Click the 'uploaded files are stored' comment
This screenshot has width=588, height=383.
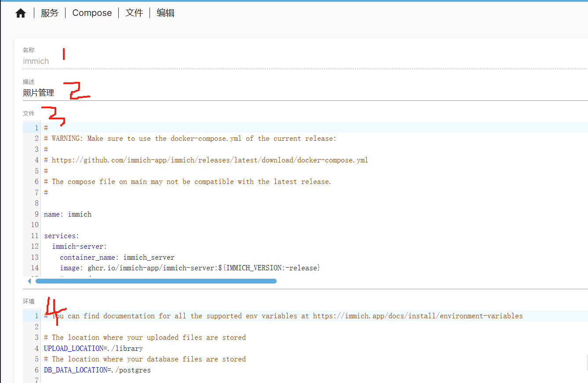coord(145,338)
